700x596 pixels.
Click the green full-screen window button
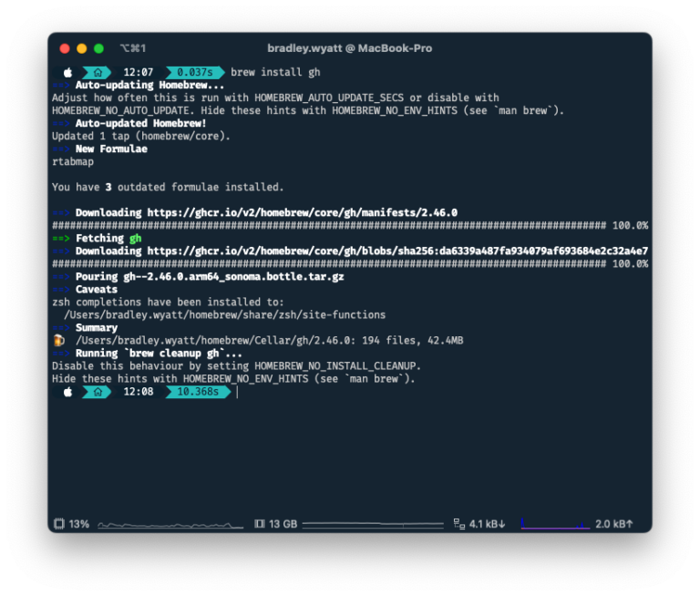pyautogui.click(x=98, y=48)
